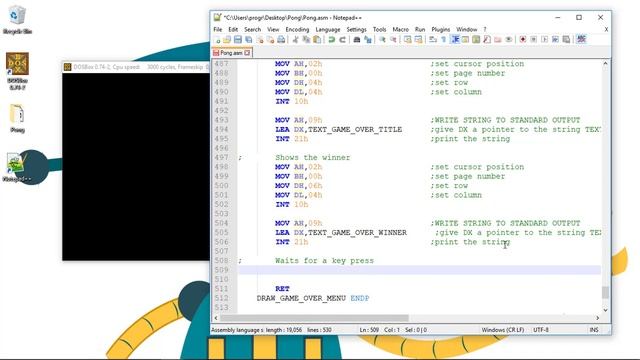640x360 pixels.
Task: Click the horizontal scrollbar thumb
Action: pyautogui.click(x=314, y=318)
